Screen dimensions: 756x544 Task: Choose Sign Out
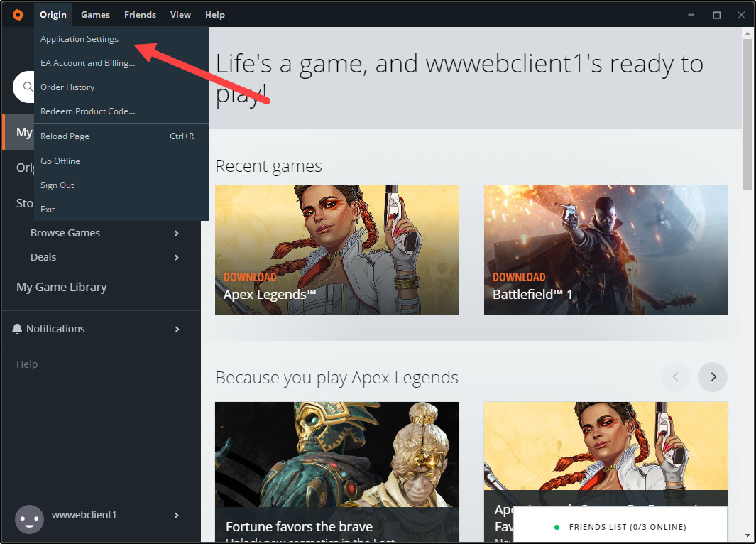click(121, 185)
